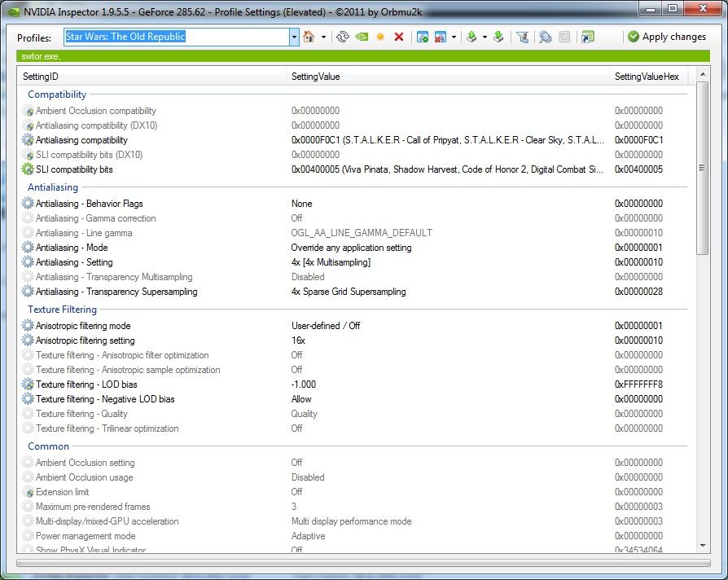Select the SLI compatibility bits (DX10) setting
The image size is (728, 580).
[89, 155]
